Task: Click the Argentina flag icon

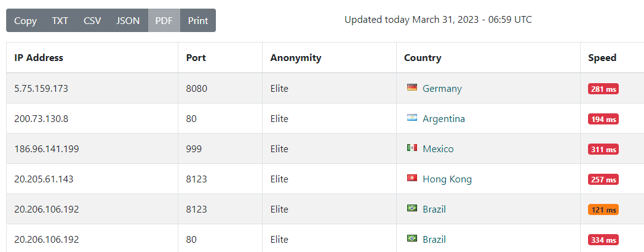Action: pyautogui.click(x=412, y=118)
